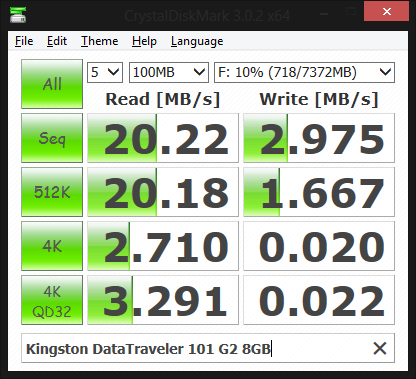The height and width of the screenshot is (379, 416).
Task: Run all benchmarks with All button
Action: 52,84
